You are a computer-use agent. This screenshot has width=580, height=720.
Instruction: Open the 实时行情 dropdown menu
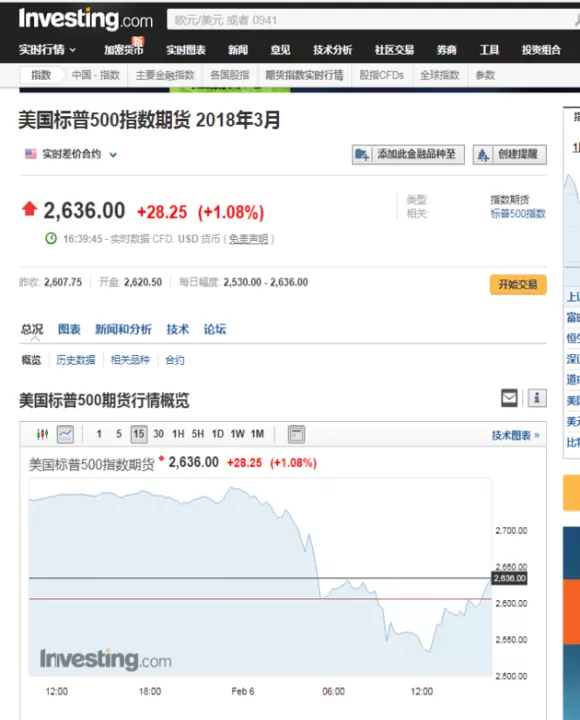47,50
